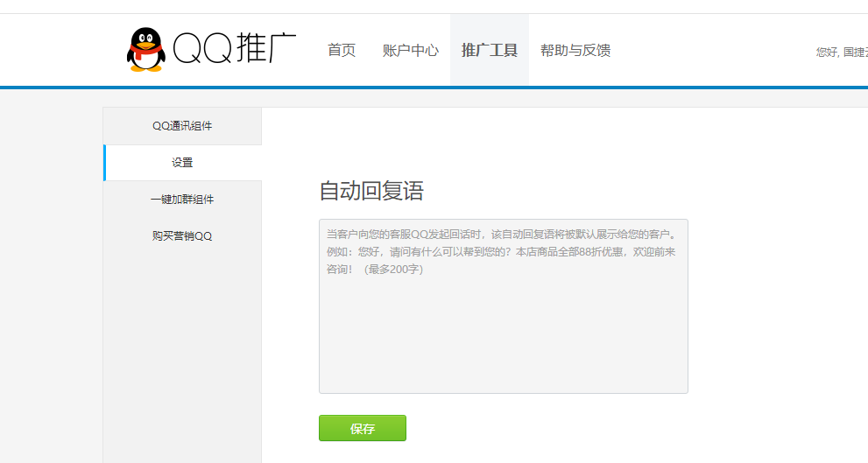Open 一键加群组件 in the sidebar
The height and width of the screenshot is (463, 868).
182,200
